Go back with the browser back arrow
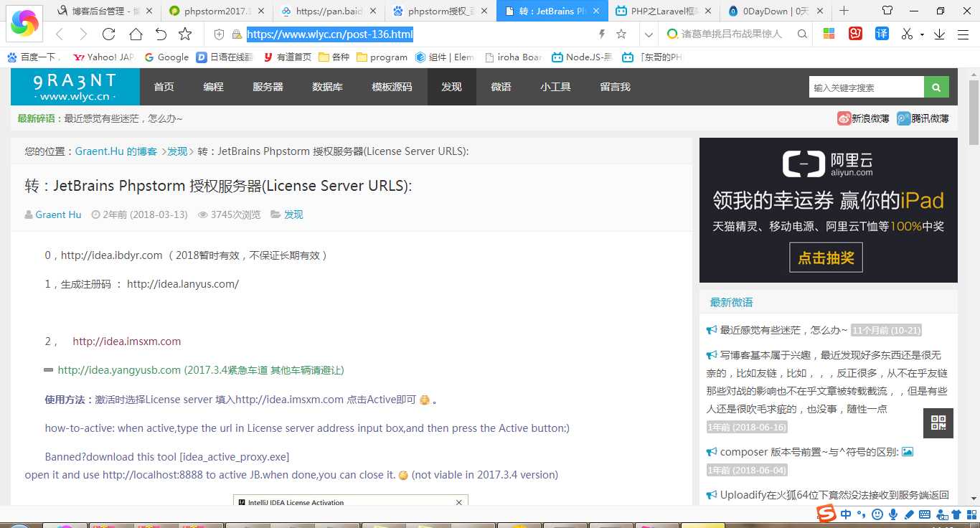The image size is (980, 528). point(60,34)
